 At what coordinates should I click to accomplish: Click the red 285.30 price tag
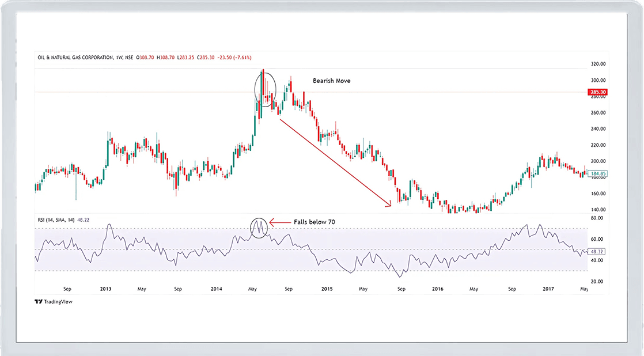click(x=596, y=92)
